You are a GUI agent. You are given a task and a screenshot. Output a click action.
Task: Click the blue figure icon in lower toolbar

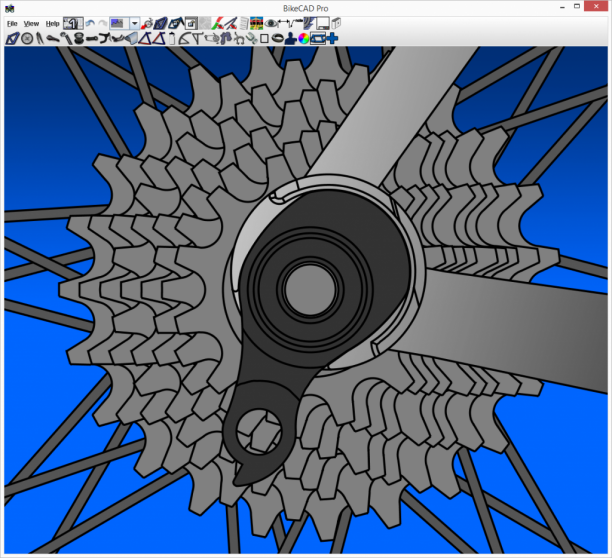225,39
